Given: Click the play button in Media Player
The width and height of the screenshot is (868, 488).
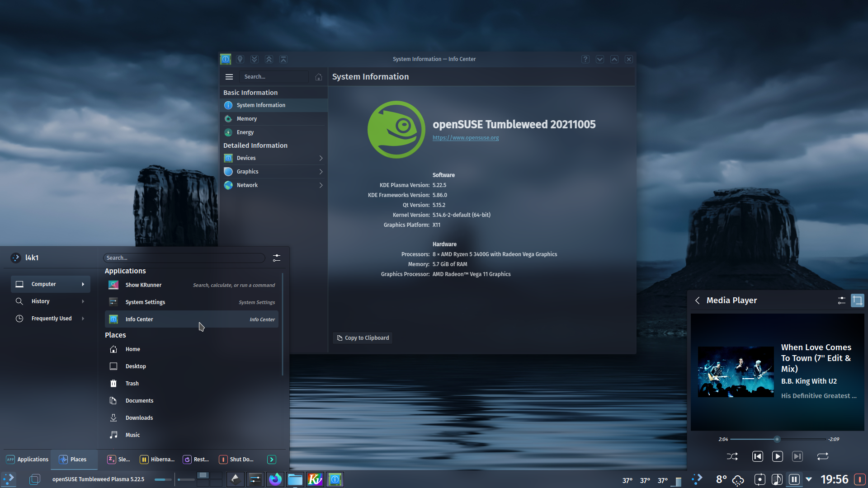Looking at the screenshot, I should [778, 456].
